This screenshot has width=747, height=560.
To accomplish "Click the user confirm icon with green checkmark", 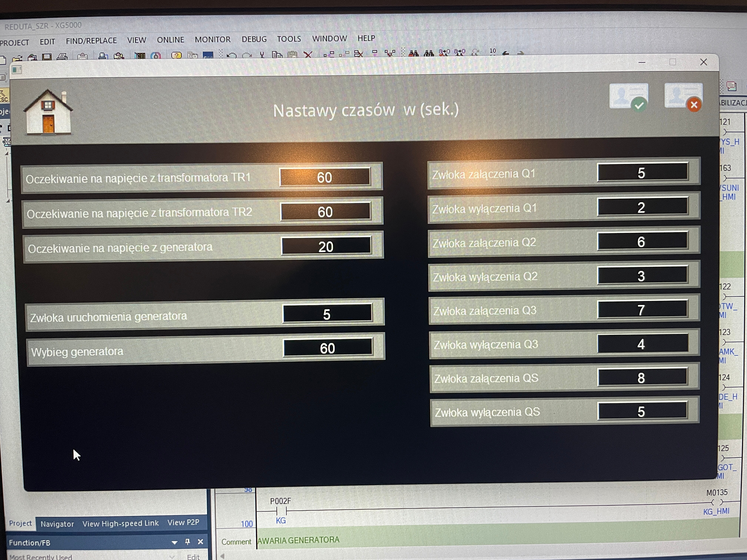I will tap(629, 96).
